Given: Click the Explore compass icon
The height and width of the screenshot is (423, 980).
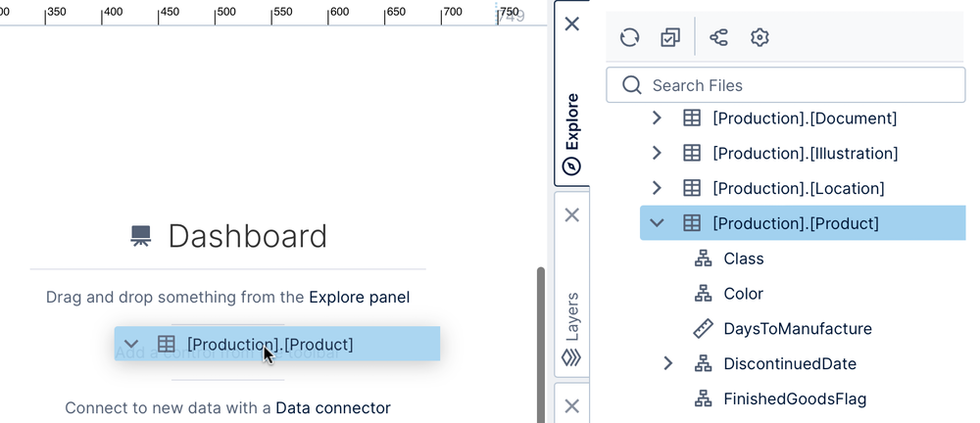Looking at the screenshot, I should [x=572, y=166].
